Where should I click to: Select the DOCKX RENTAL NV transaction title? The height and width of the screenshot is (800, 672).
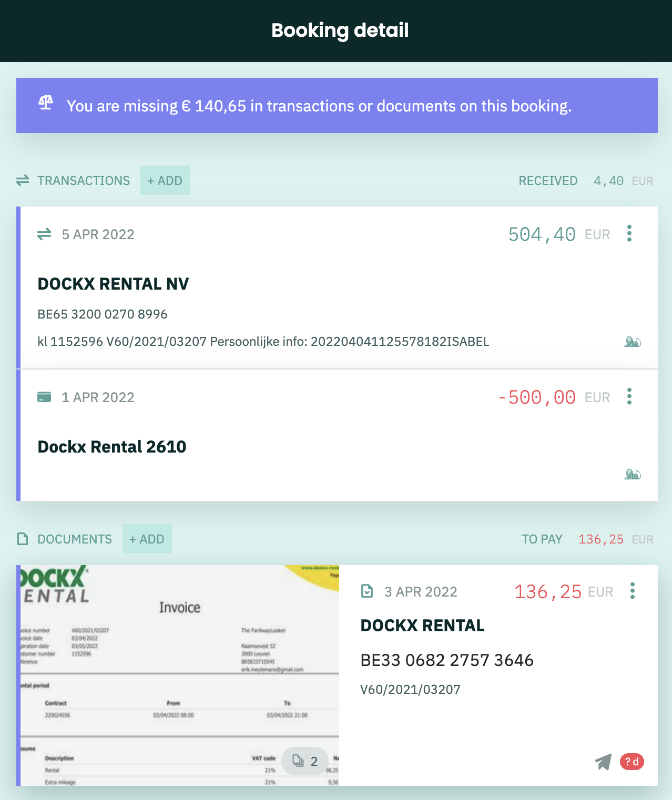point(113,284)
